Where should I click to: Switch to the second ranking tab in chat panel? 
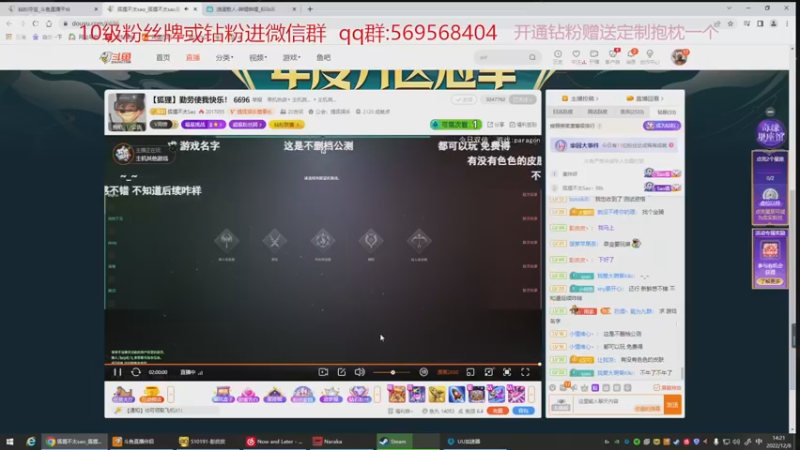coord(597,112)
